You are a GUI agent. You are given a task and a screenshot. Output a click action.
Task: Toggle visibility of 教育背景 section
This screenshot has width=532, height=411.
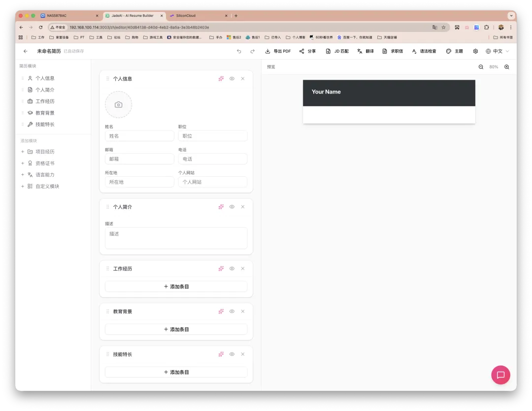(x=232, y=311)
